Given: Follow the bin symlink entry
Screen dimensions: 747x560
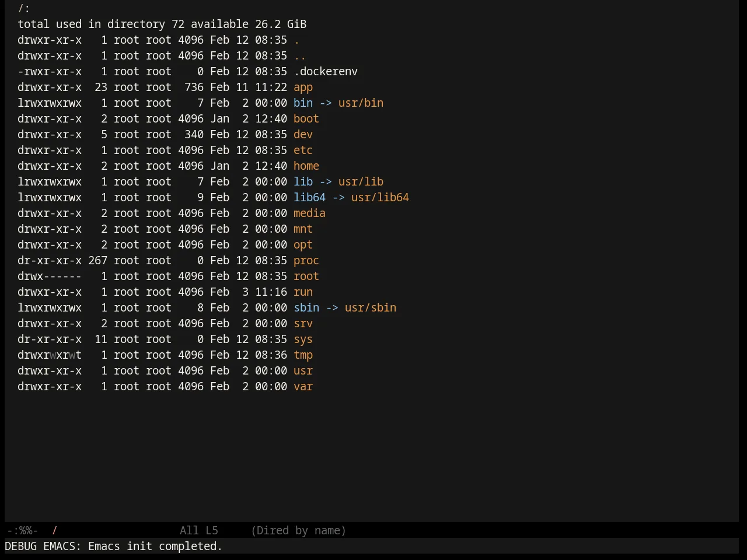Looking at the screenshot, I should pos(303,103).
